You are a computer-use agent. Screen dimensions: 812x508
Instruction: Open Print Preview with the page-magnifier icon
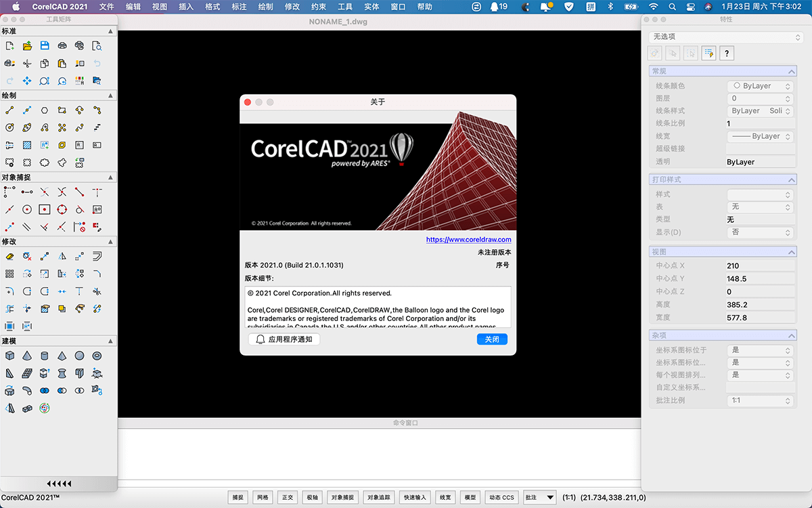(97, 46)
